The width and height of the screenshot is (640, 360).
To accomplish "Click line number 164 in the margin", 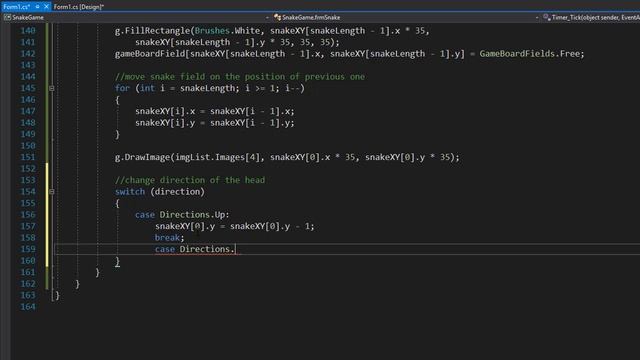I will [28, 307].
